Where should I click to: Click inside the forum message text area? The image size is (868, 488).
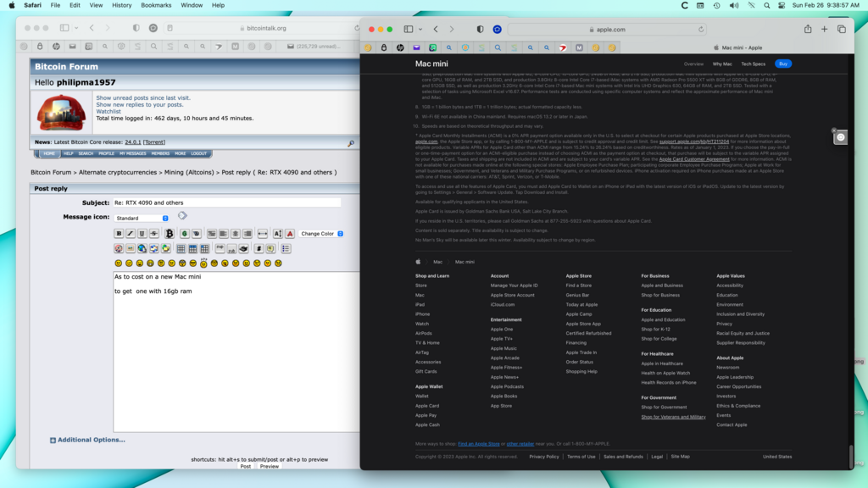click(236, 352)
